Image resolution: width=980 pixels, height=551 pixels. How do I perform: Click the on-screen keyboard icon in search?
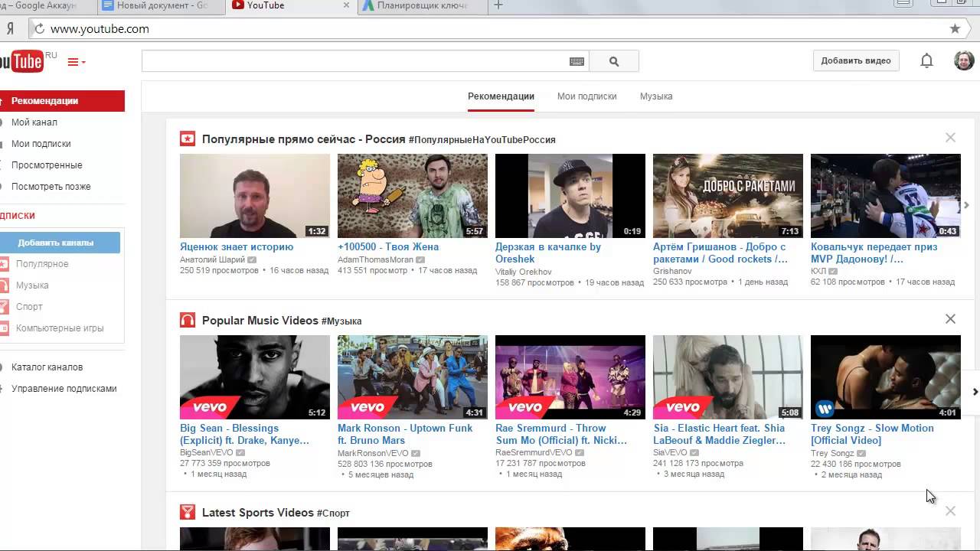(x=577, y=61)
